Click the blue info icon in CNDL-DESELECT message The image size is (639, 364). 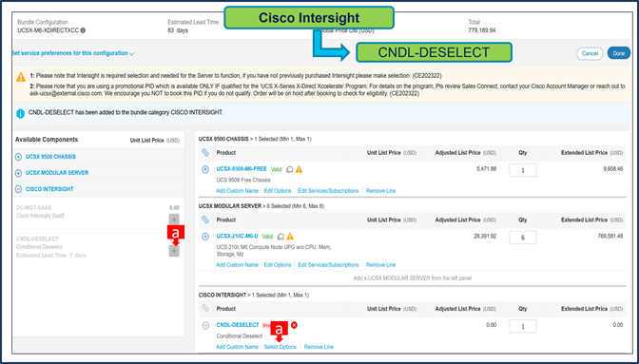(x=20, y=114)
